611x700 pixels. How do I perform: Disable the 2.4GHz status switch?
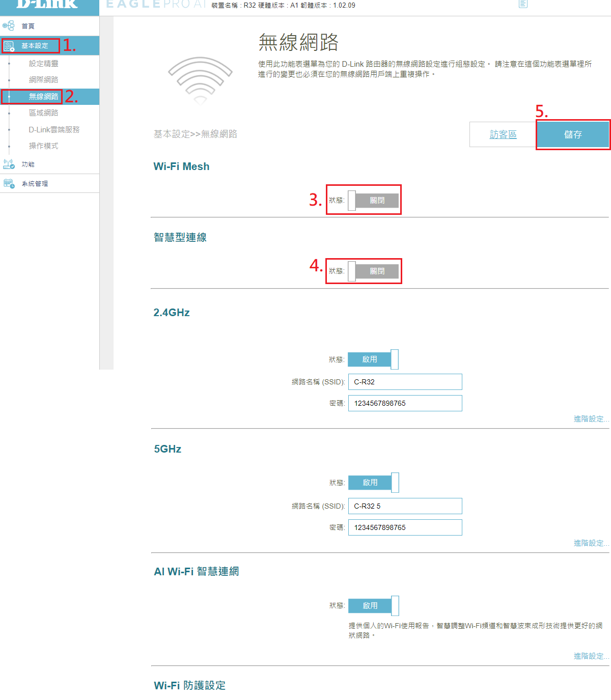click(373, 359)
